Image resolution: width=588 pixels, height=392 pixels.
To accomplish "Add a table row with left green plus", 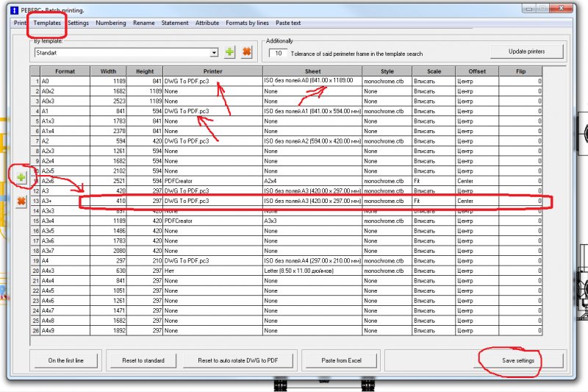I will pos(21,177).
